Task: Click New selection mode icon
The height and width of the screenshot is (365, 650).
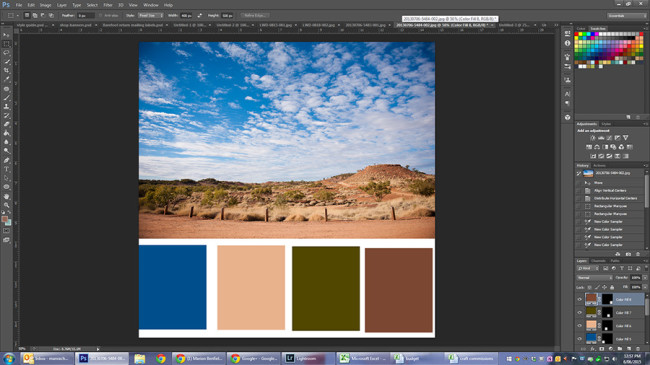Action: (27, 15)
